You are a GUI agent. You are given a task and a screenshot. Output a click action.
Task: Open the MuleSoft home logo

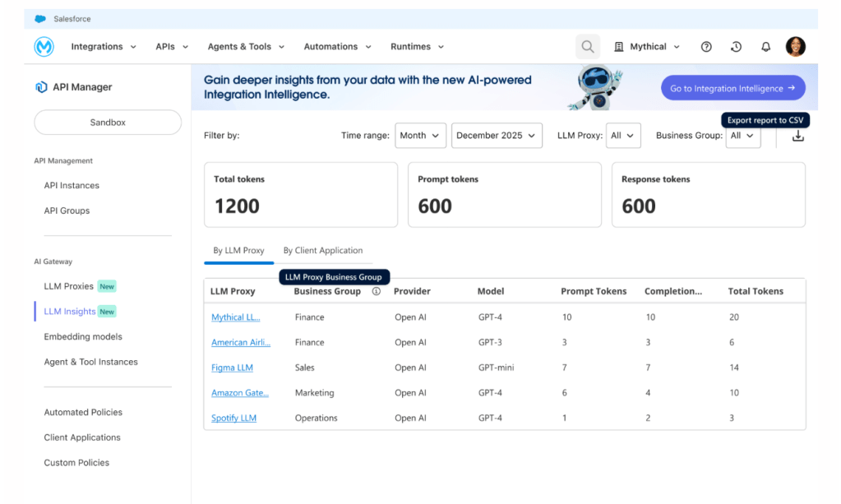[44, 47]
